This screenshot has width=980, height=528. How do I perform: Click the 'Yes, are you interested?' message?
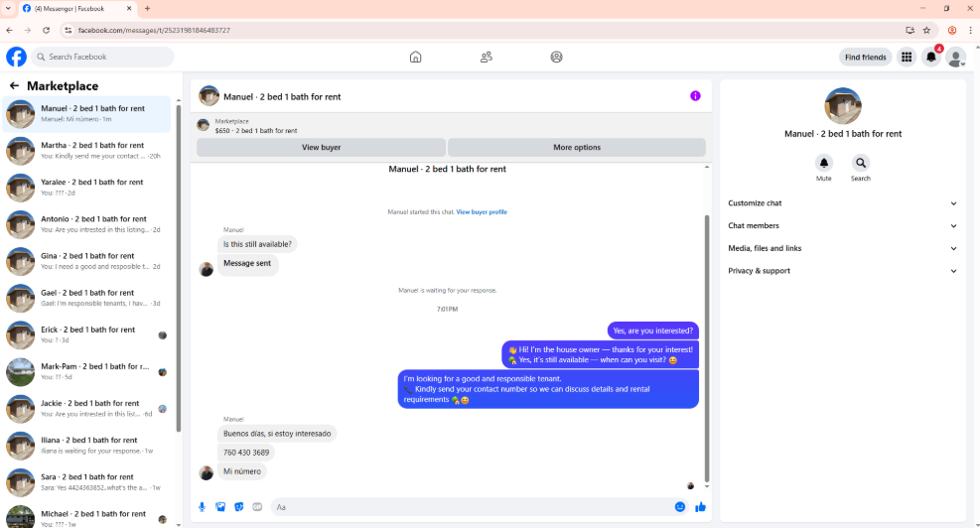pos(653,330)
